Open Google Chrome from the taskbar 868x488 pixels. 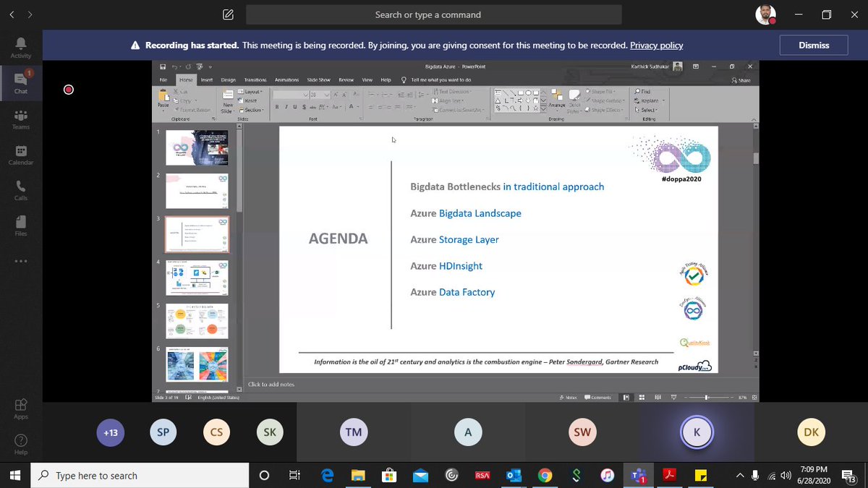(x=545, y=475)
